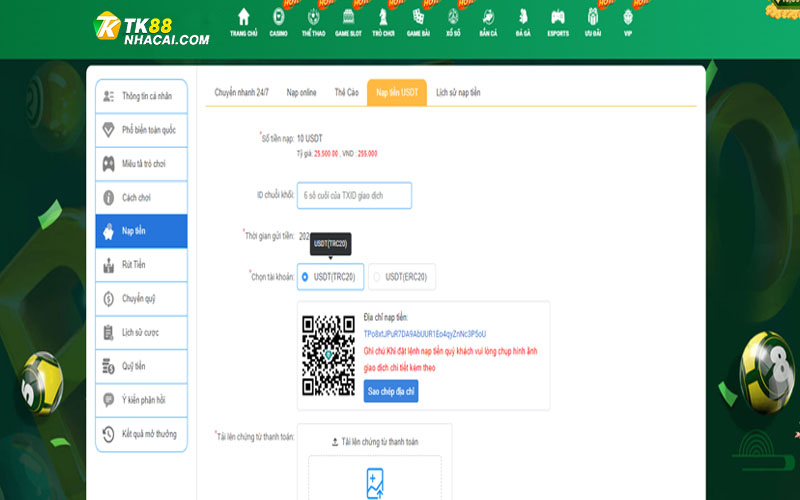
Task: Click the deposit QR code image
Action: 329,356
